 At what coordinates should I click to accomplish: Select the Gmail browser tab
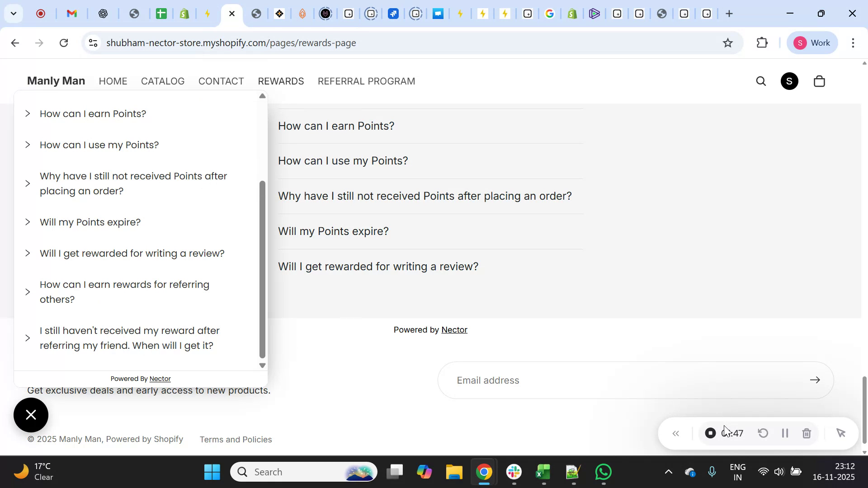pyautogui.click(x=71, y=14)
